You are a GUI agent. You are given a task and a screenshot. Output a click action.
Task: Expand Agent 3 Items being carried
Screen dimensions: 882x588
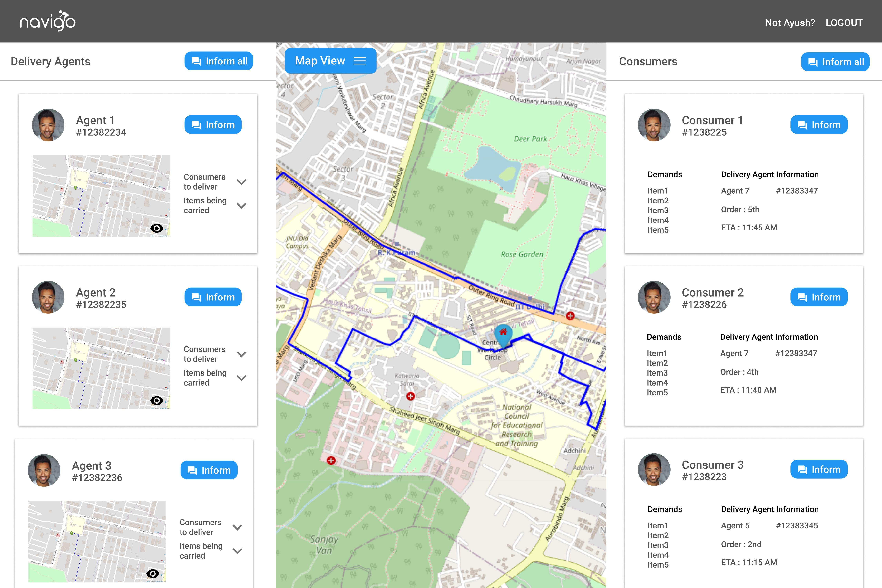(x=237, y=551)
